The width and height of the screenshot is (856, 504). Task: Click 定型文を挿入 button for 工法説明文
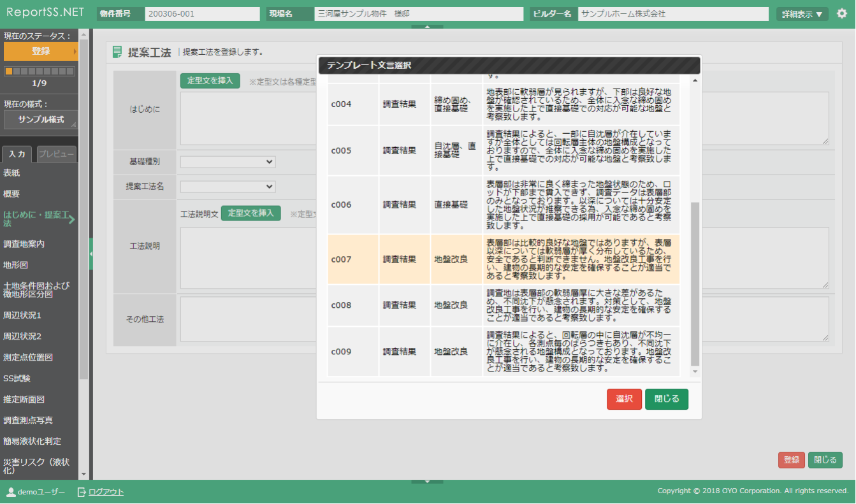click(251, 213)
